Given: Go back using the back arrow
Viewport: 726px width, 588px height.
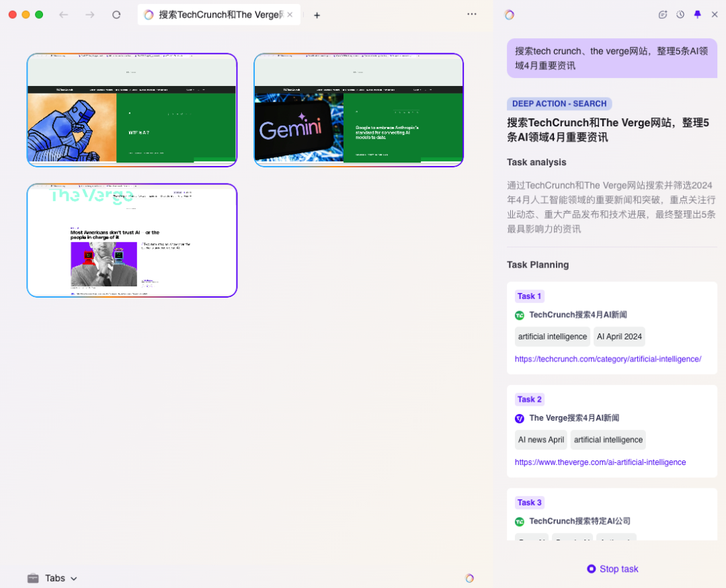Looking at the screenshot, I should pyautogui.click(x=64, y=15).
